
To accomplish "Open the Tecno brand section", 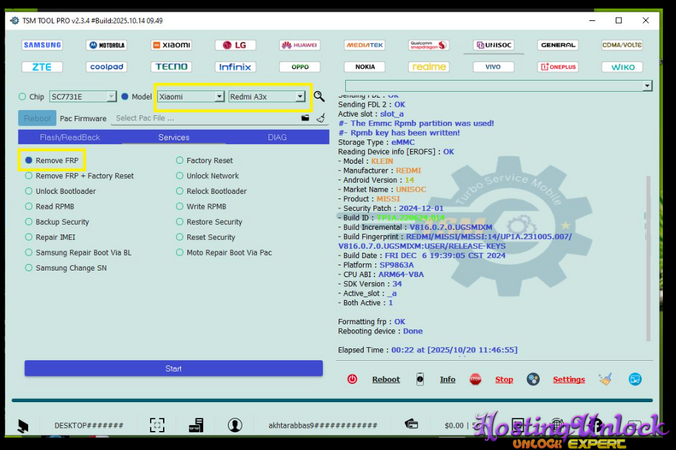I will coord(171,67).
